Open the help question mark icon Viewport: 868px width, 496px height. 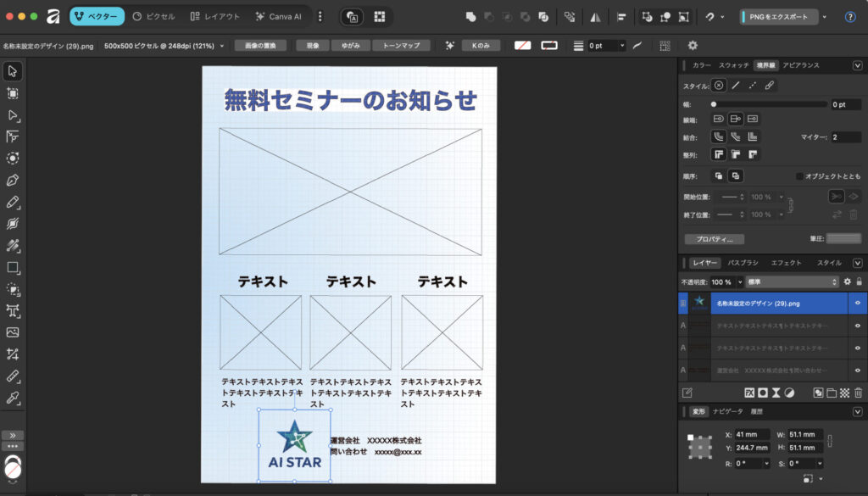coord(850,17)
